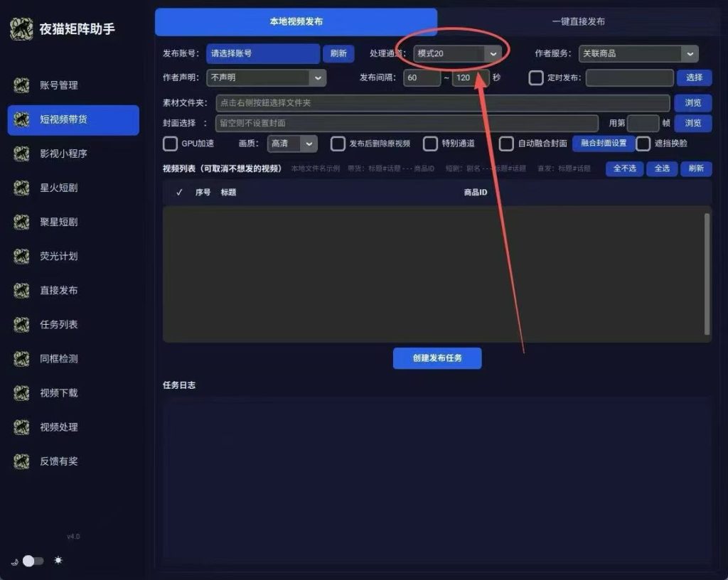
Task: Click the sun light-mode icon
Action: [58, 560]
